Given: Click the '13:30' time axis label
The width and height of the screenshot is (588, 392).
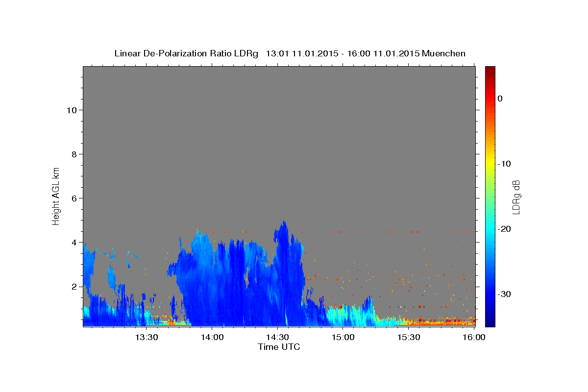Looking at the screenshot, I should [146, 338].
